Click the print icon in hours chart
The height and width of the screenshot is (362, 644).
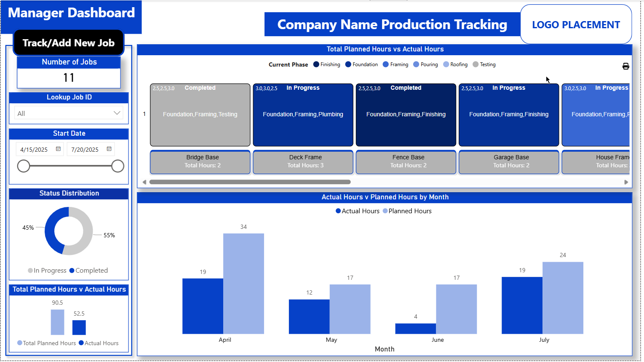pos(625,66)
